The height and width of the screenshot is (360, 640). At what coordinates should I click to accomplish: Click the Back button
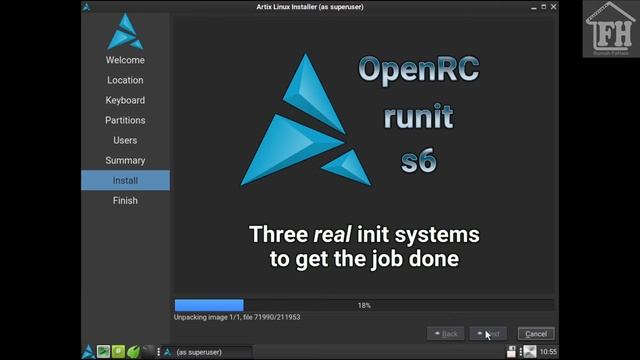point(446,333)
